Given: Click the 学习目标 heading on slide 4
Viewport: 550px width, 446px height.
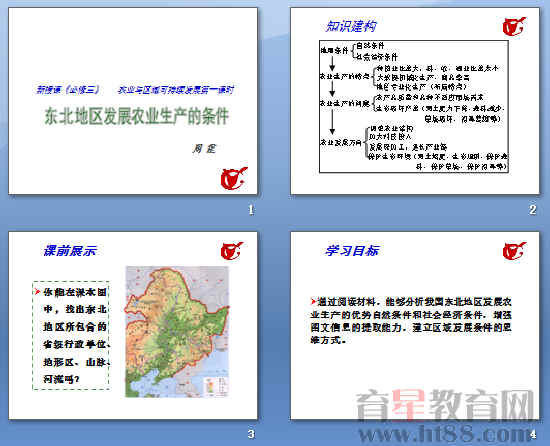Looking at the screenshot, I should (x=352, y=251).
